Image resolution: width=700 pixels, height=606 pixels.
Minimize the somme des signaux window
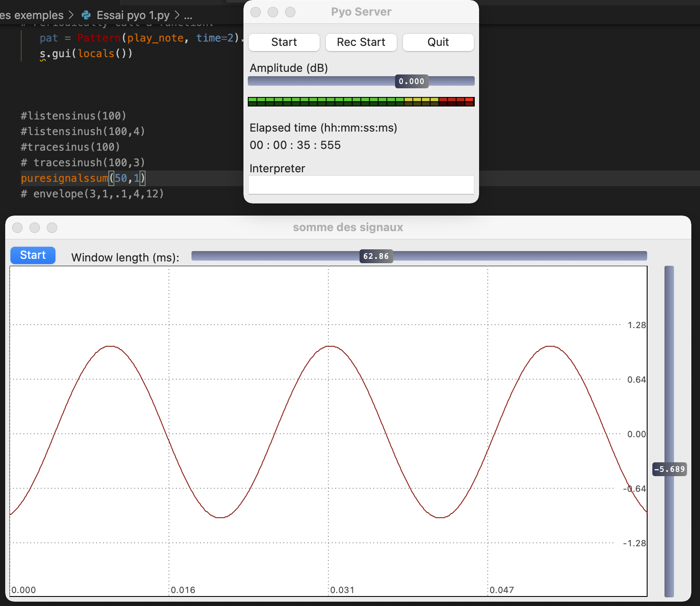[35, 228]
